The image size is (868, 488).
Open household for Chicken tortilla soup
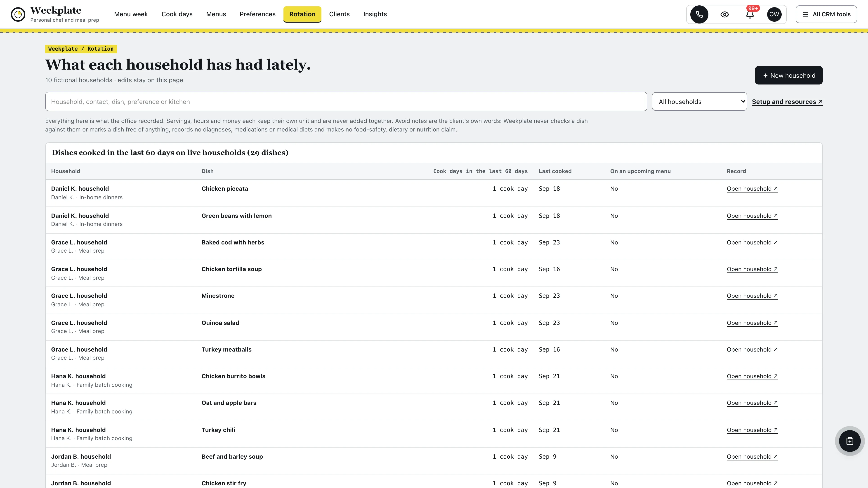752,269
